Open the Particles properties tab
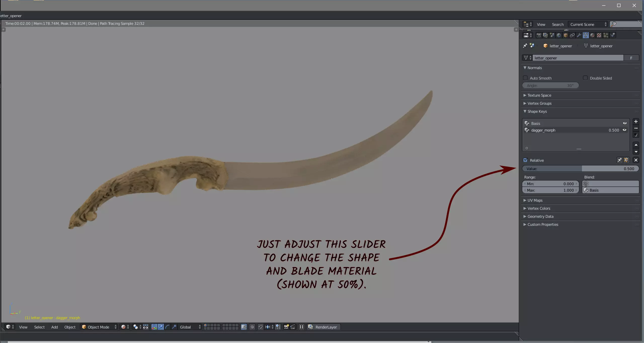 coord(606,35)
